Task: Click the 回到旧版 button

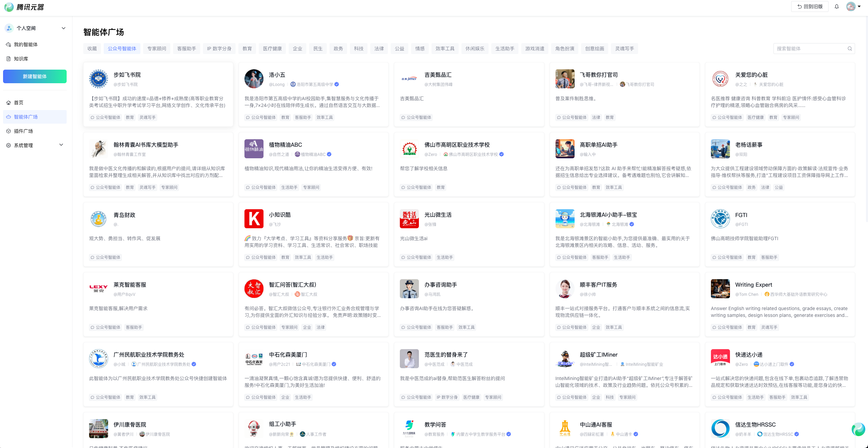Action: pyautogui.click(x=810, y=6)
